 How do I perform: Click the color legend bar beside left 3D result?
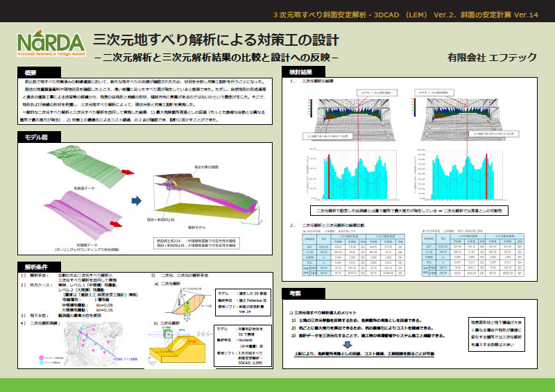click(311, 108)
